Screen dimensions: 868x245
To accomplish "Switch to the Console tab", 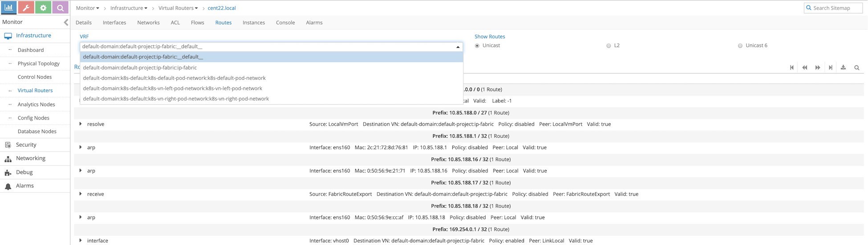I will 285,23.
